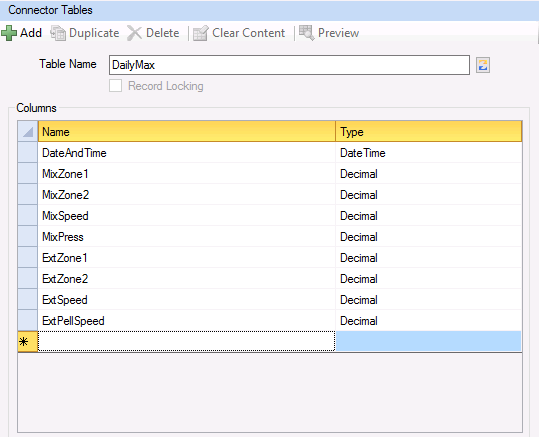
Task: Select the ExtSpeed name cell
Action: point(187,300)
